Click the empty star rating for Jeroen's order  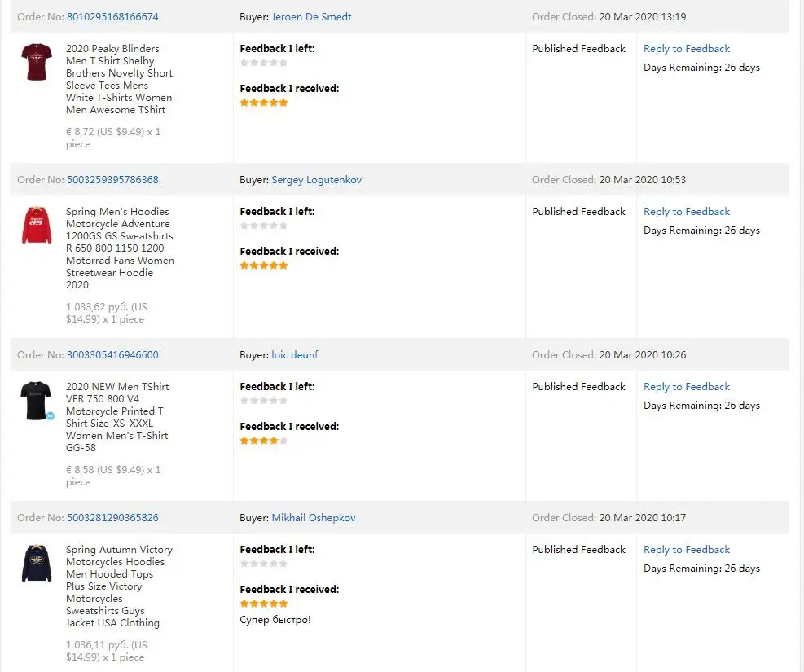coord(264,63)
